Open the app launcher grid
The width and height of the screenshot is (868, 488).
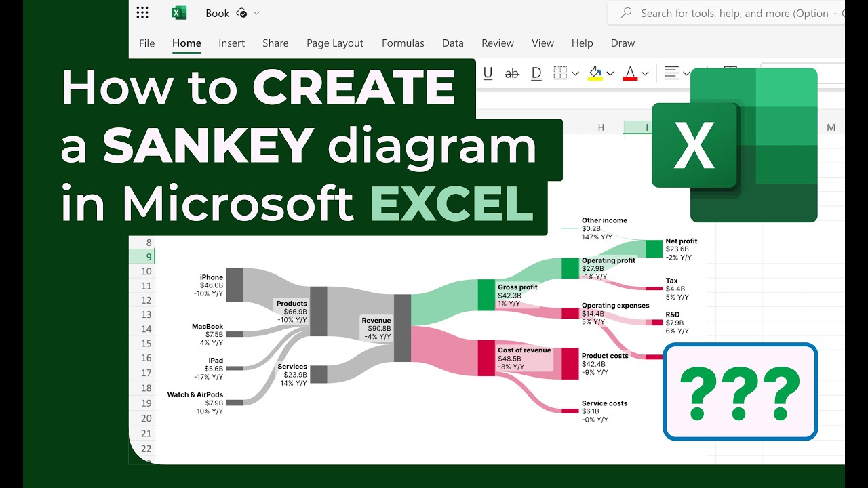click(142, 13)
